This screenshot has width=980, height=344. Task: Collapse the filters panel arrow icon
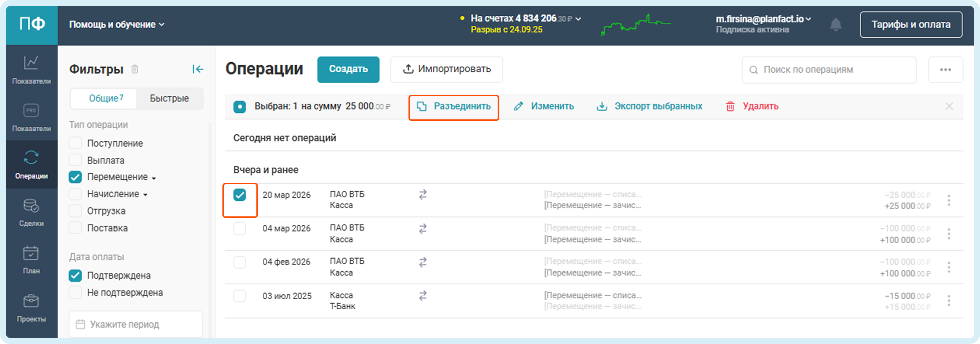[x=198, y=69]
